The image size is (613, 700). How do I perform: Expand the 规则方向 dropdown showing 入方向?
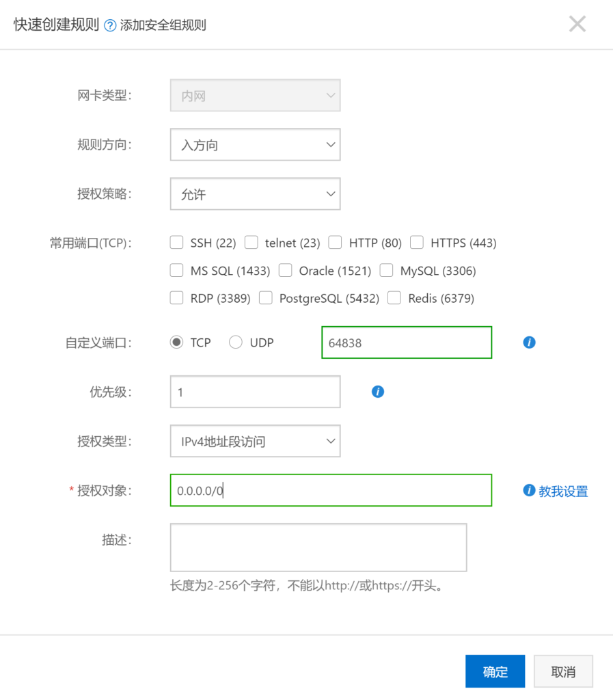tap(255, 145)
